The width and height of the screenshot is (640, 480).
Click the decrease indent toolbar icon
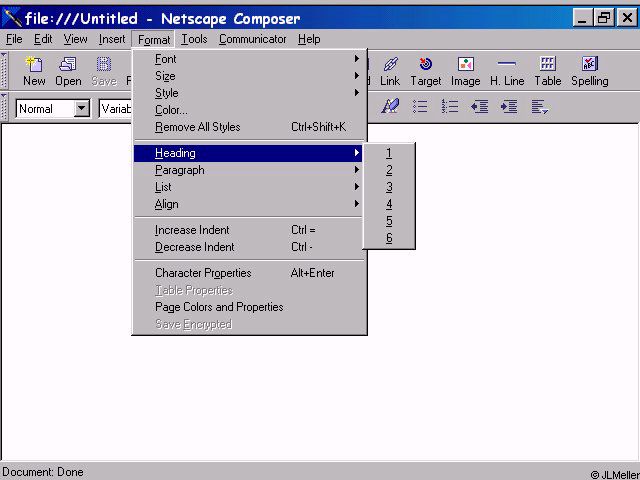(479, 107)
